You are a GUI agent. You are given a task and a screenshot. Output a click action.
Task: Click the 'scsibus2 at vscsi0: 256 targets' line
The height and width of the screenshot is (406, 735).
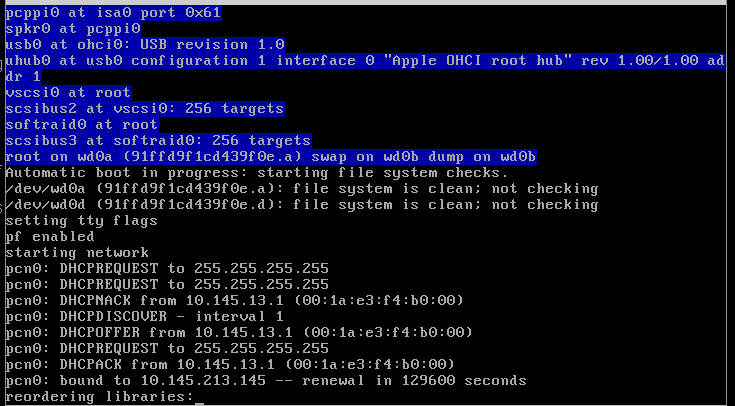[145, 109]
